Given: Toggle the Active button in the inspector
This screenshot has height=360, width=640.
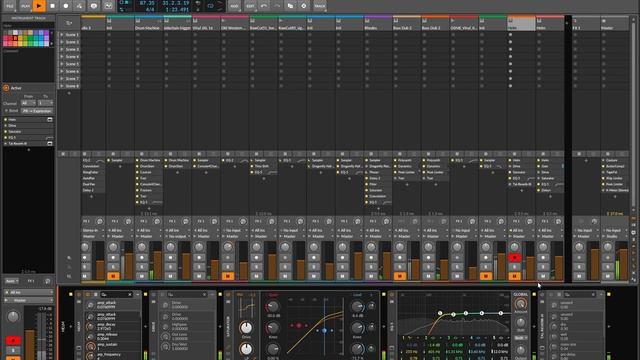Looking at the screenshot, I should pyautogui.click(x=6, y=88).
